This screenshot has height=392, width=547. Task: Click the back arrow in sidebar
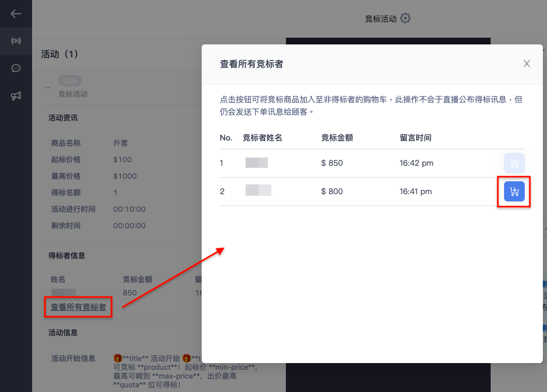(x=16, y=13)
